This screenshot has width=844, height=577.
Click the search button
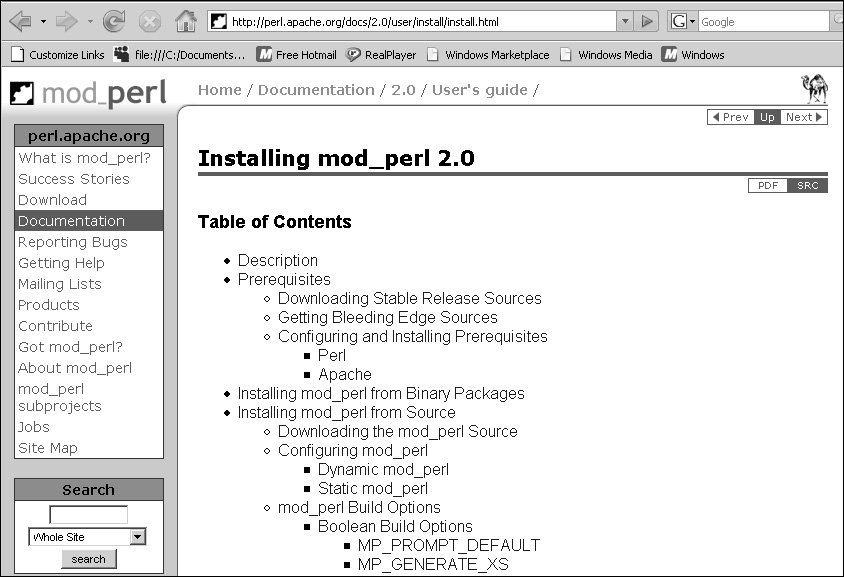coord(89,559)
